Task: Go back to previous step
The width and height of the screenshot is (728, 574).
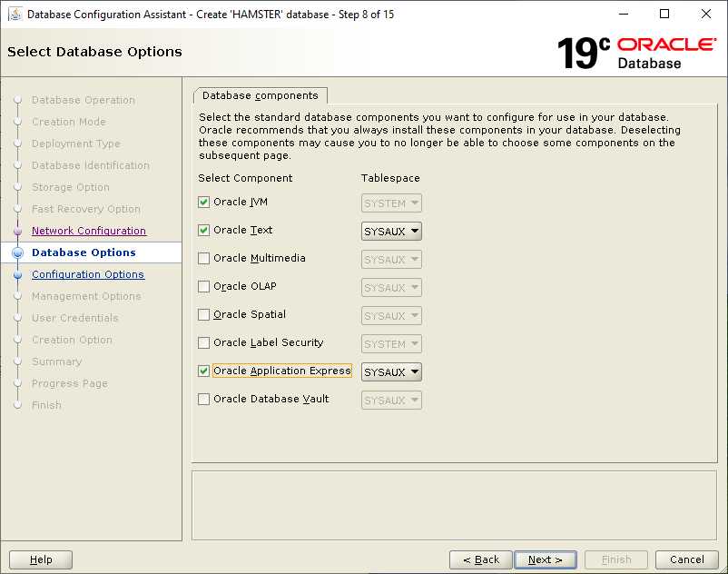Action: (x=481, y=559)
